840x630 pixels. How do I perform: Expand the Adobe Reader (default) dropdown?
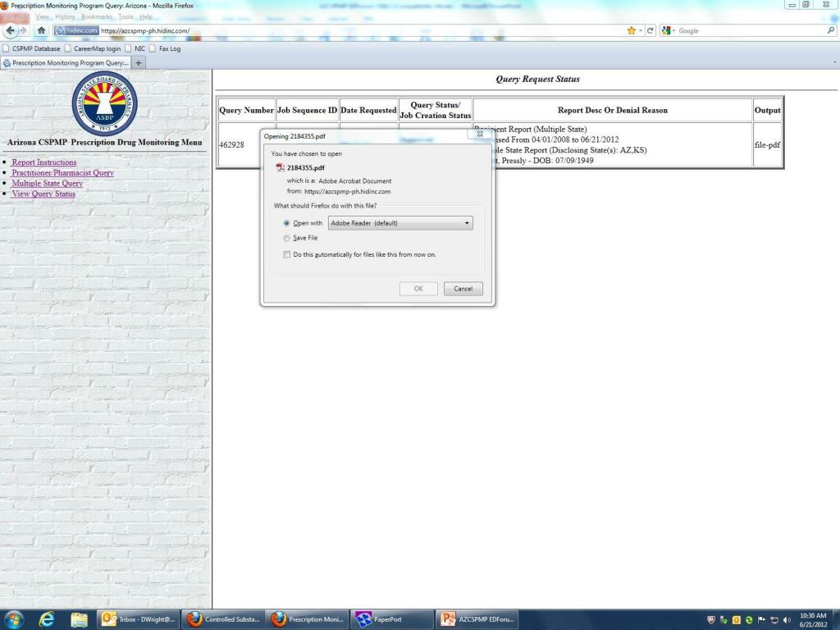[400, 223]
